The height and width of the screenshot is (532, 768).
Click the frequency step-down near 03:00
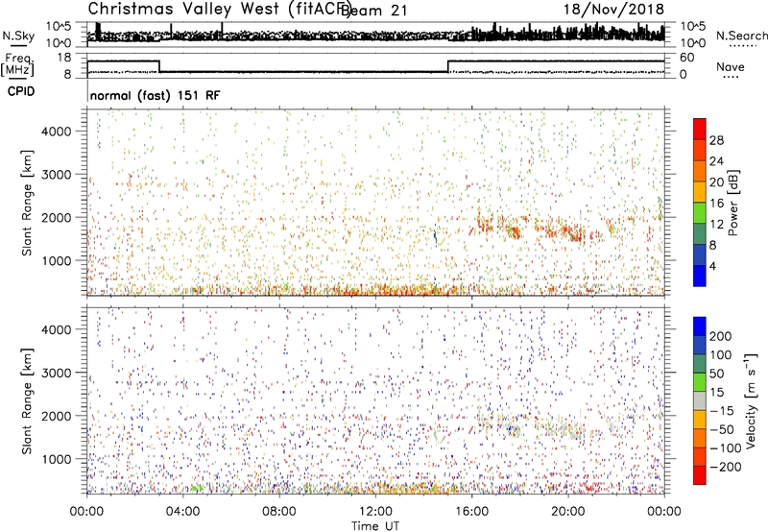coord(159,66)
